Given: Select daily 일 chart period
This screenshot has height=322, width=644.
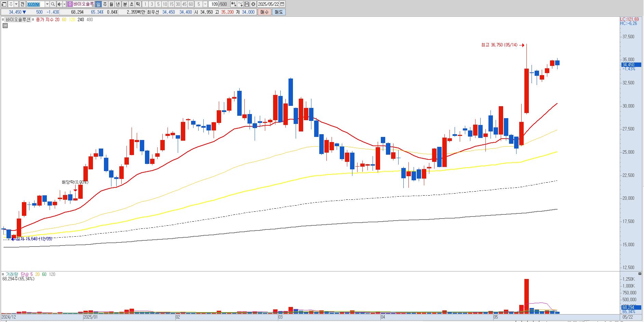Looking at the screenshot, I should pos(98,4).
